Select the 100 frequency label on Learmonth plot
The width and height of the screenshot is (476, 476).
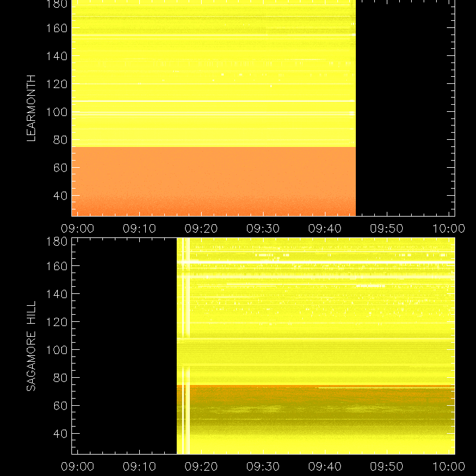57,112
